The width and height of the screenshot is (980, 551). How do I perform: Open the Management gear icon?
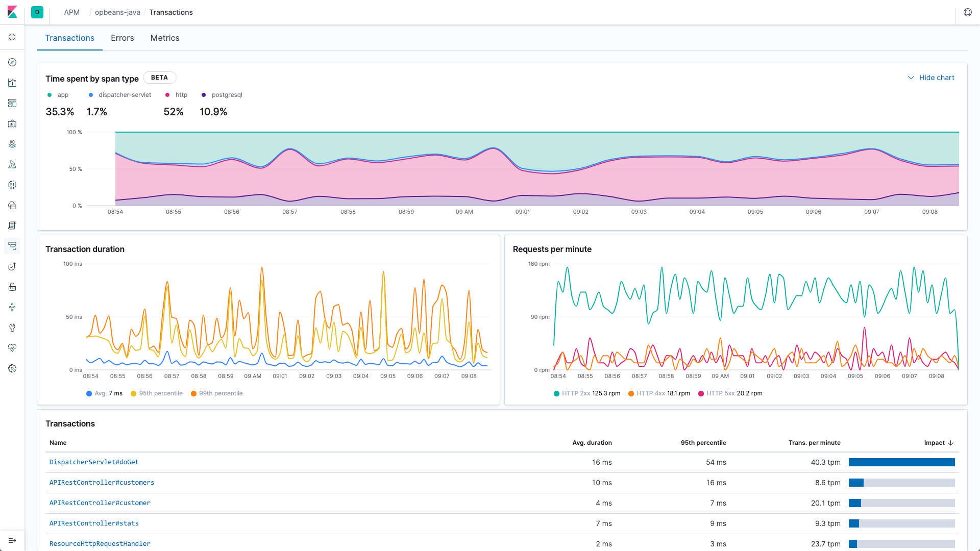[x=12, y=368]
